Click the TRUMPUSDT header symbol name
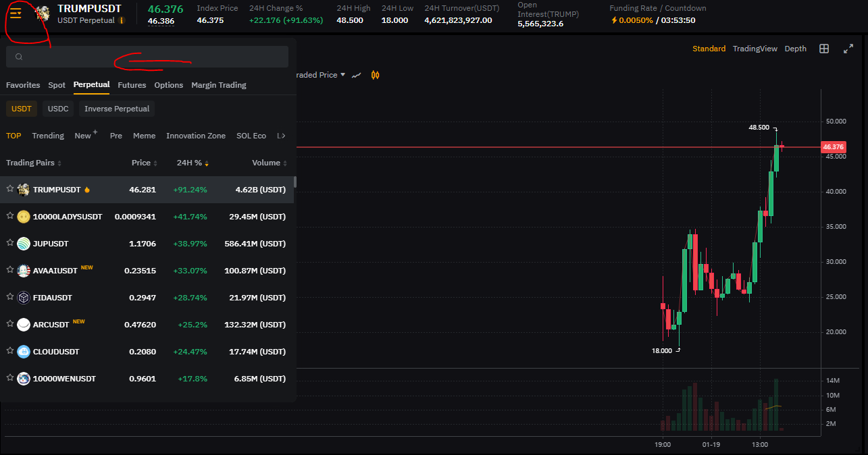The width and height of the screenshot is (868, 455). pos(90,9)
